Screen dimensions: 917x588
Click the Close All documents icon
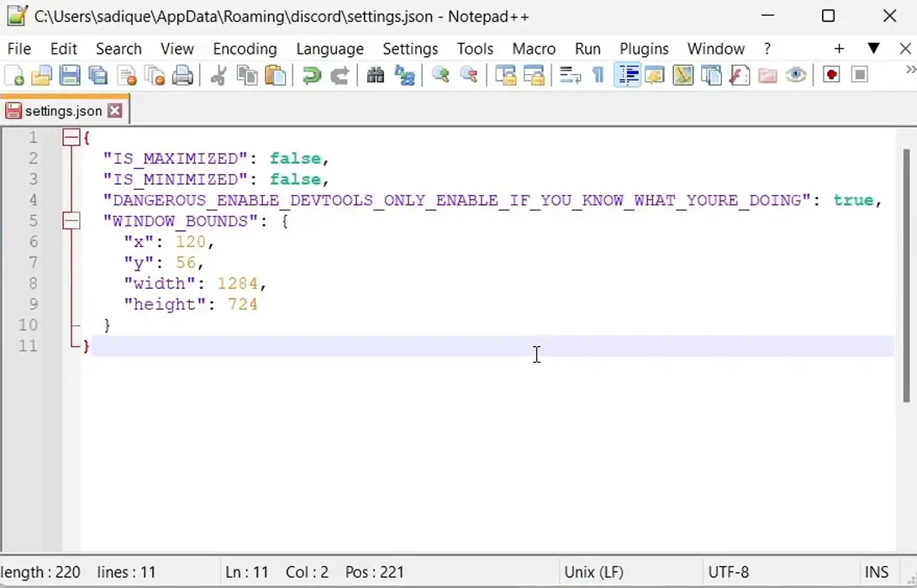point(155,76)
